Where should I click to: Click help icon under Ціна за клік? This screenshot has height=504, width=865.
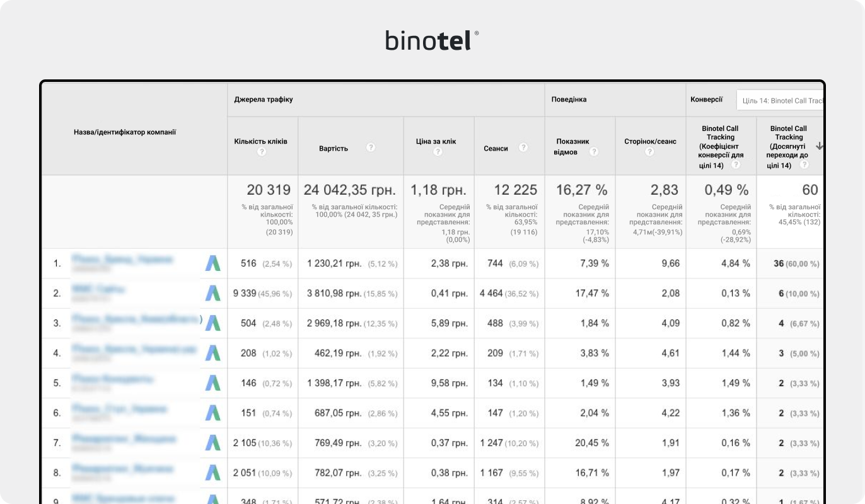pyautogui.click(x=438, y=152)
